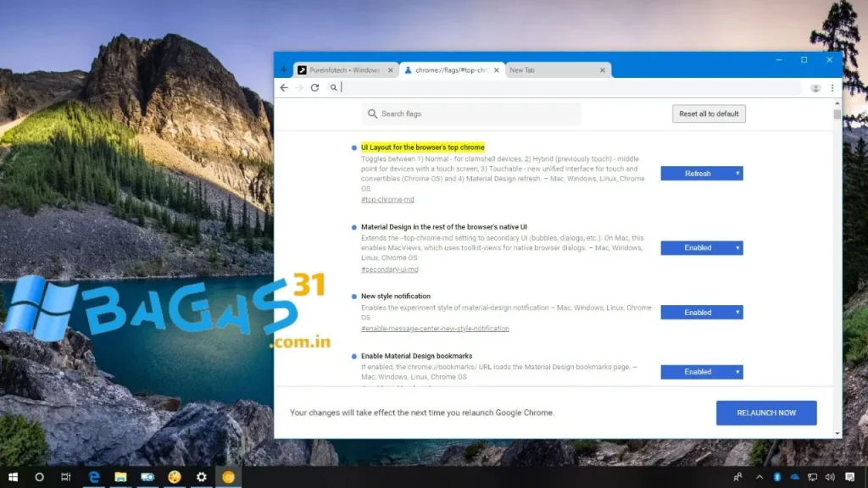The height and width of the screenshot is (488, 868).
Task: Click the Bluetooth tray icon
Action: 776,477
